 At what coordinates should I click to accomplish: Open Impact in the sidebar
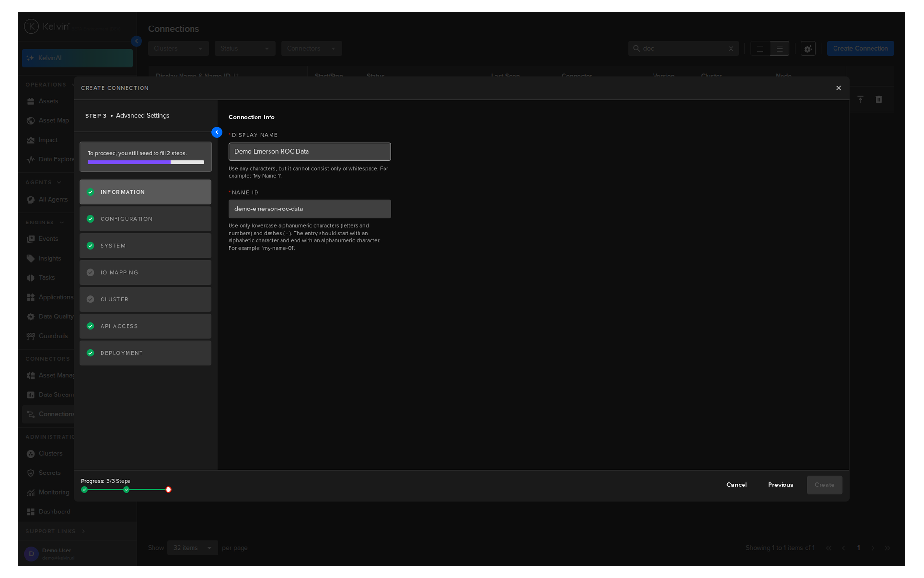[x=48, y=140]
